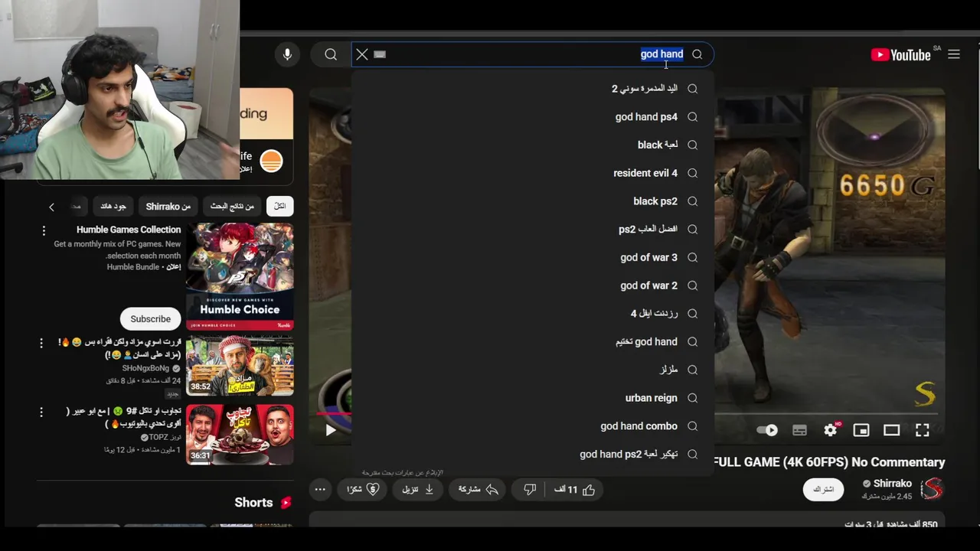
Task: Select suggestion 'تهكير لعبة god hand ps2'
Action: click(532, 454)
